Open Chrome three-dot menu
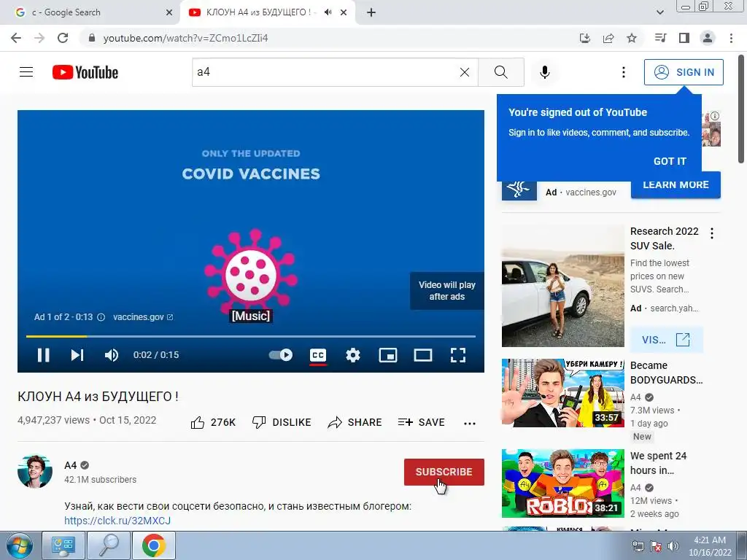747x560 pixels. pos(731,38)
